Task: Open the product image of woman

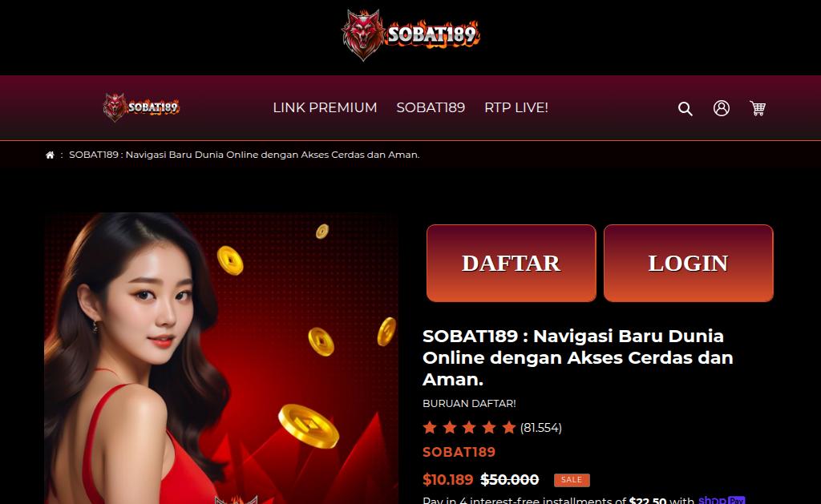Action: coord(221,358)
